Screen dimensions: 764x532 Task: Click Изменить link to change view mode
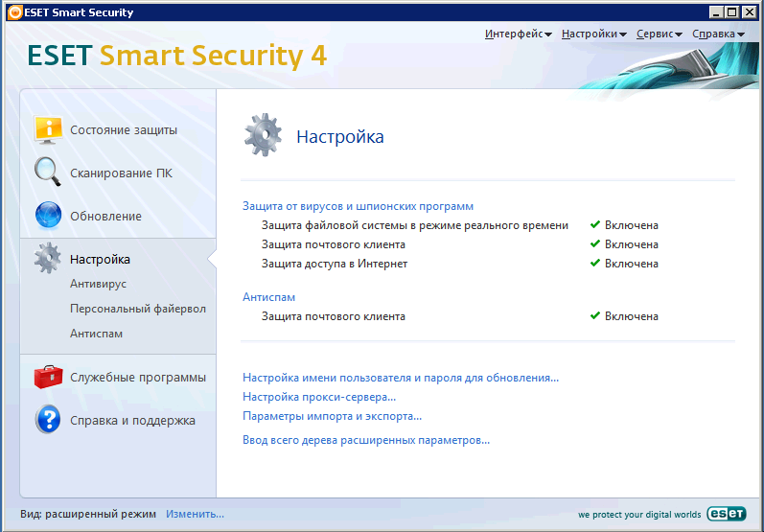pyautogui.click(x=195, y=514)
